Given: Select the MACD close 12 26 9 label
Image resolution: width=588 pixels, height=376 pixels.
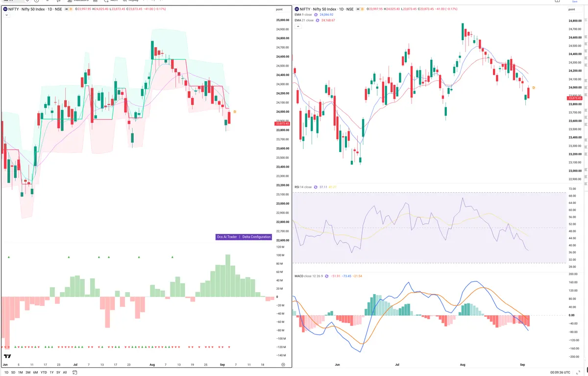Looking at the screenshot, I should click(309, 276).
